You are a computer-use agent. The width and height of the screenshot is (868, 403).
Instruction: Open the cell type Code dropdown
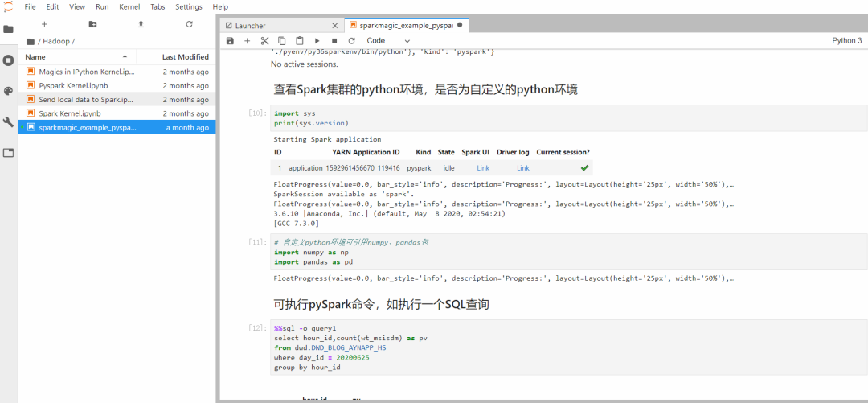tap(389, 41)
